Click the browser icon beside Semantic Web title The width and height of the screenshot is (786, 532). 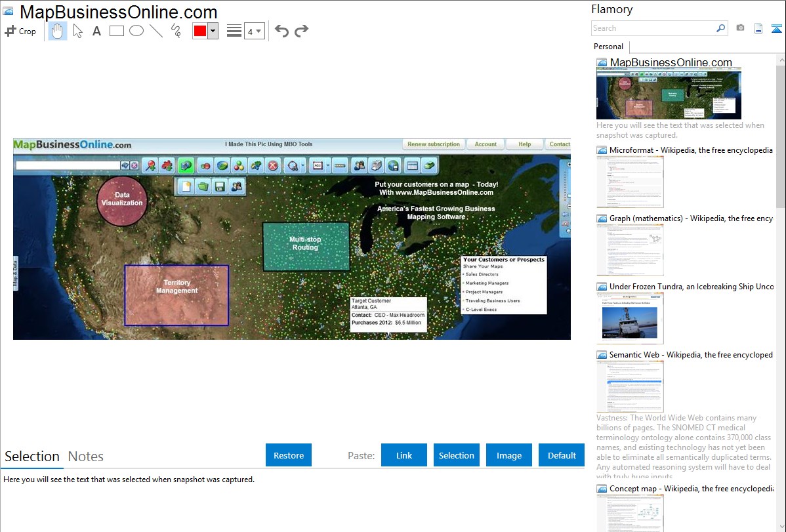click(x=602, y=355)
